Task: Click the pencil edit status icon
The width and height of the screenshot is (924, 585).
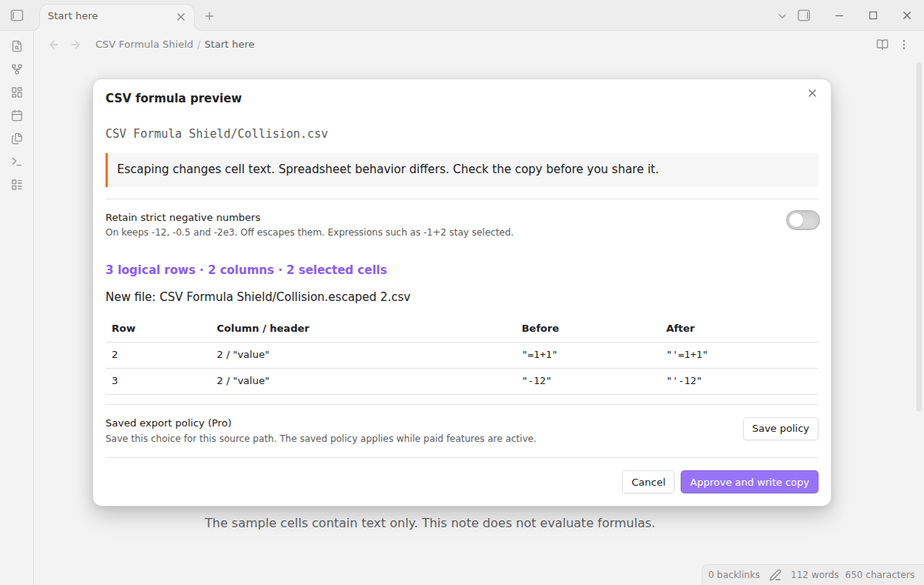Action: [x=775, y=575]
